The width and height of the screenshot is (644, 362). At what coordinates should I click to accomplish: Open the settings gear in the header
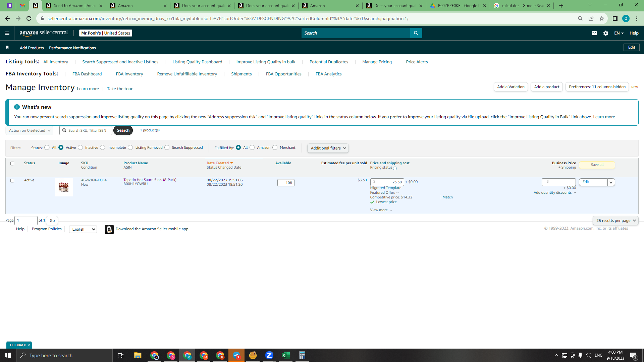[x=606, y=33]
